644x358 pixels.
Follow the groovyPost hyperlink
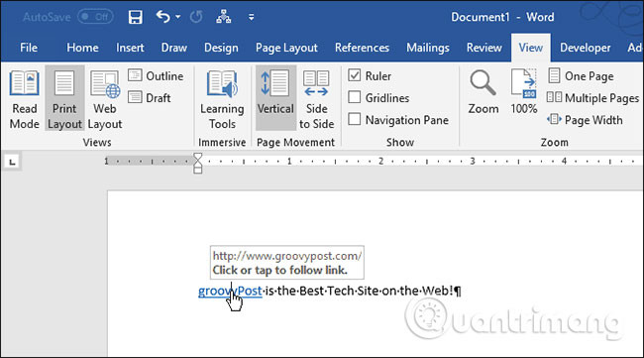click(230, 291)
